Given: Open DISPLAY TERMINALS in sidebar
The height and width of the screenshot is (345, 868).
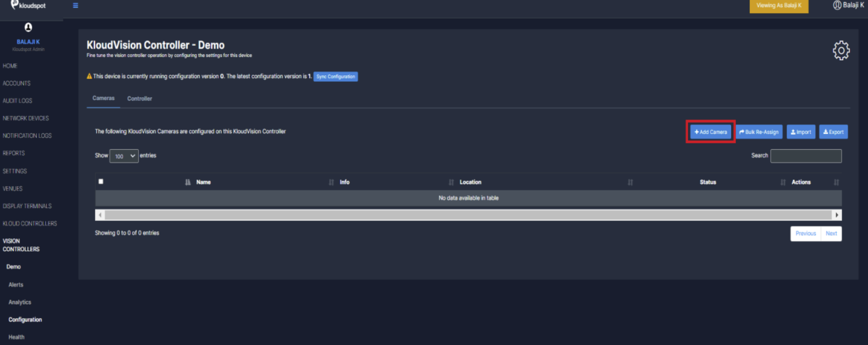Looking at the screenshot, I should pyautogui.click(x=27, y=206).
